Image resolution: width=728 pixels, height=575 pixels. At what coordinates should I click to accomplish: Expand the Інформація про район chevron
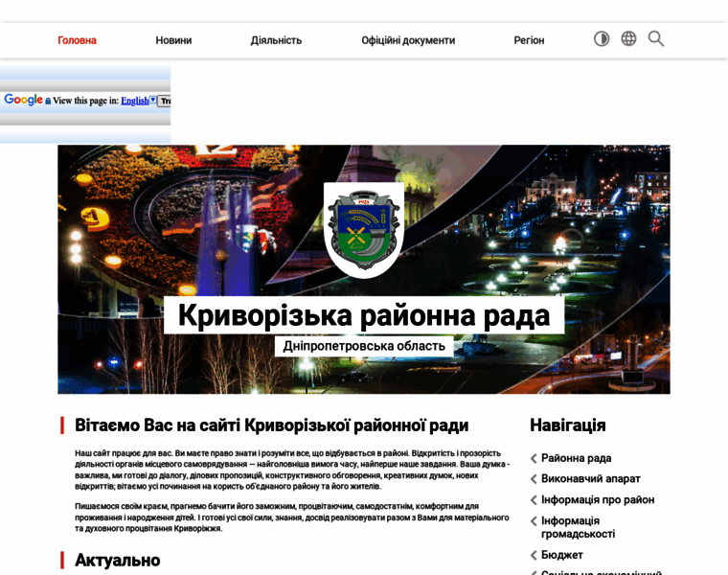tap(534, 500)
